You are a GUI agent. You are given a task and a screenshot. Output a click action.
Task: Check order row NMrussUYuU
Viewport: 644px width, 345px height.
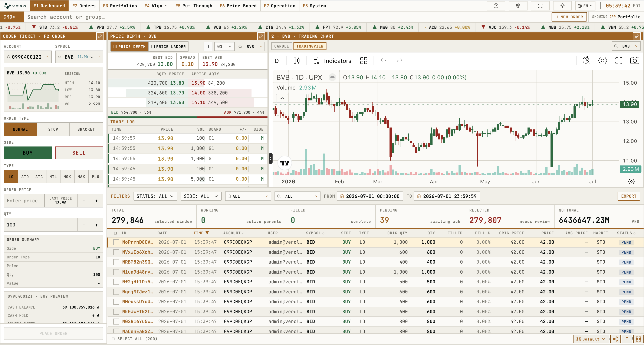tap(116, 302)
